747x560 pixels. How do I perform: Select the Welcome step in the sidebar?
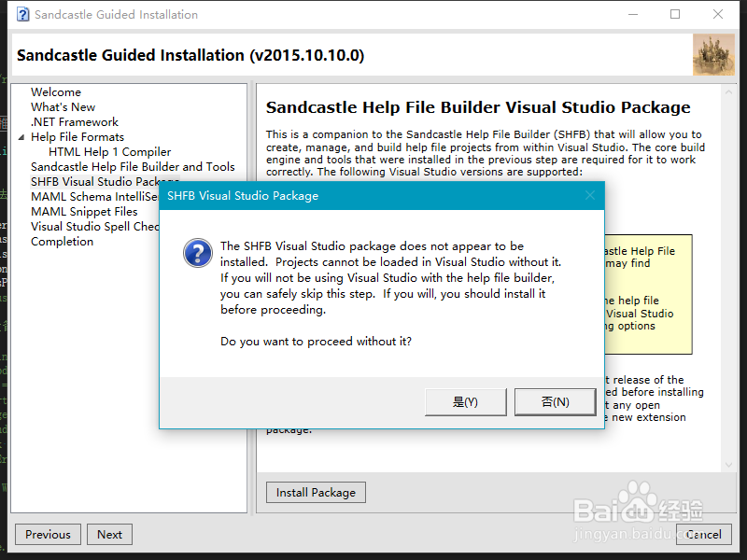pos(55,91)
